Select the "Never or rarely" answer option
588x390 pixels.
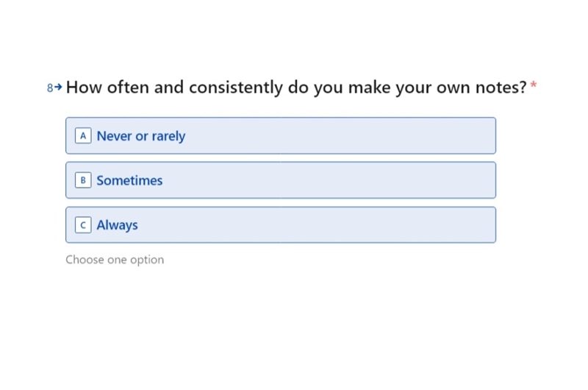281,135
